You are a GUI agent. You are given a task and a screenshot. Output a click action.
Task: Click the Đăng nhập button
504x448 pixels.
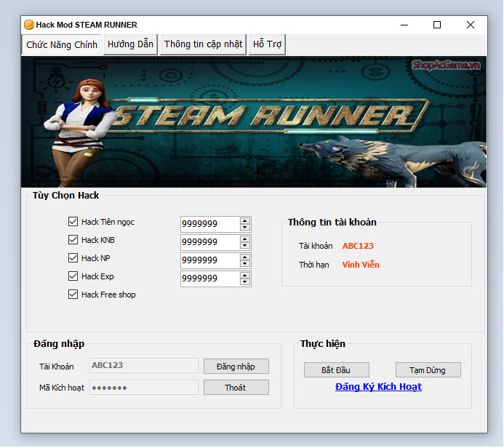[236, 367]
